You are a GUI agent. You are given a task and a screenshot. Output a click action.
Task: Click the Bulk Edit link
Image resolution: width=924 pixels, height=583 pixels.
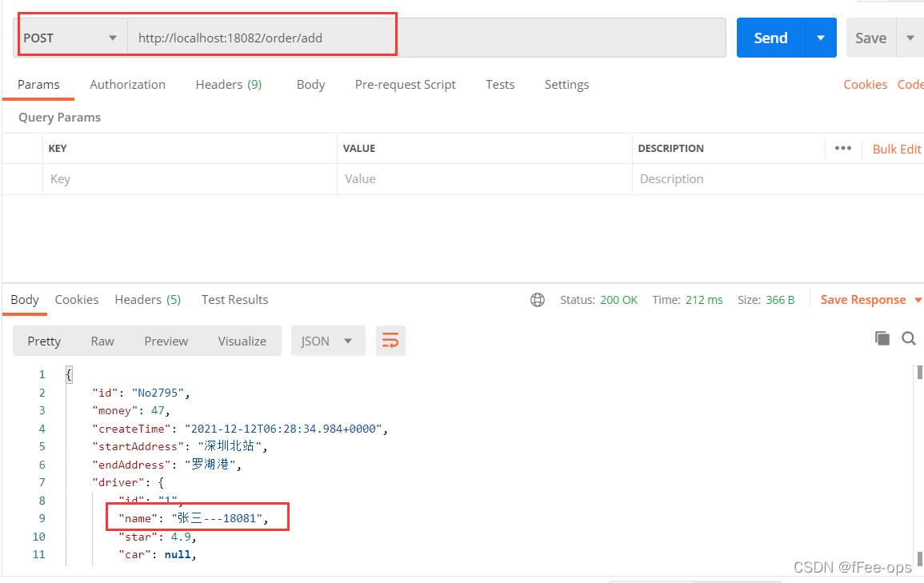coord(896,149)
